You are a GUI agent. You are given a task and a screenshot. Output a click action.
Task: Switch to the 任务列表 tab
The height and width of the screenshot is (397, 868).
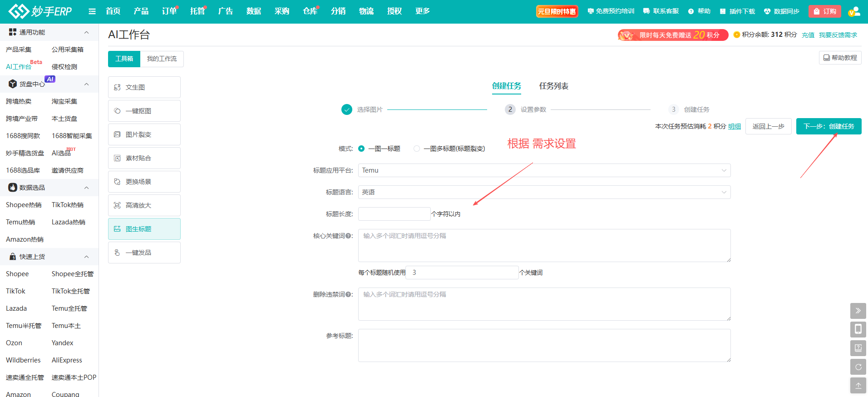[x=553, y=86]
